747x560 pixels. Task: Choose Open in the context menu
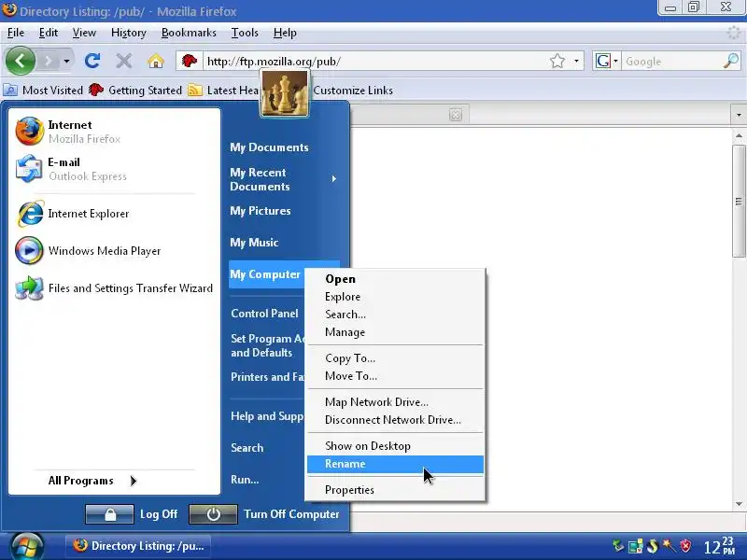(x=395, y=279)
